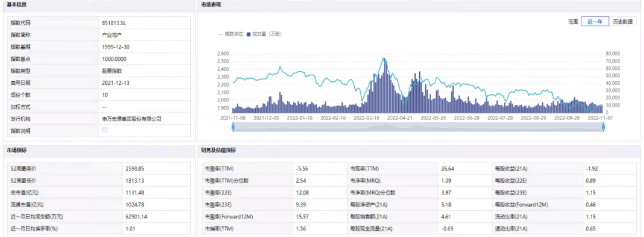The width and height of the screenshot is (644, 237).
Task: Click the 市现率(TTM) value 26.64
Action: pyautogui.click(x=448, y=168)
